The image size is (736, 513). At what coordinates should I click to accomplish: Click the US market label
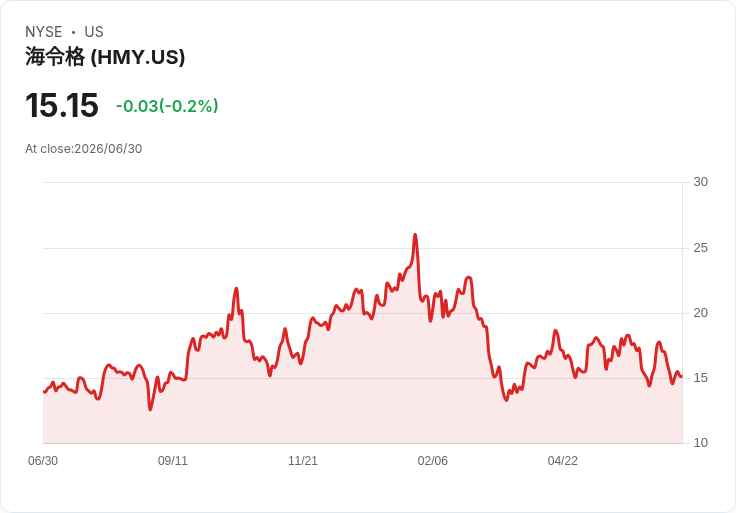tap(94, 32)
